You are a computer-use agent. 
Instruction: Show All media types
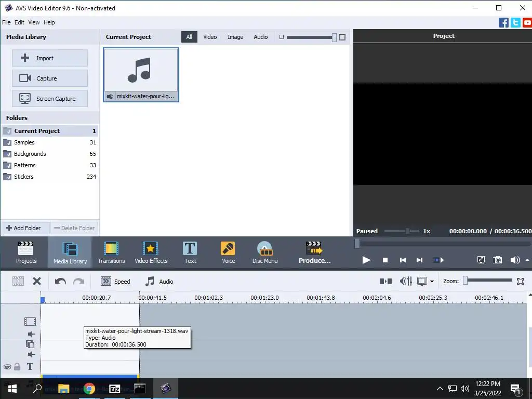pos(189,37)
